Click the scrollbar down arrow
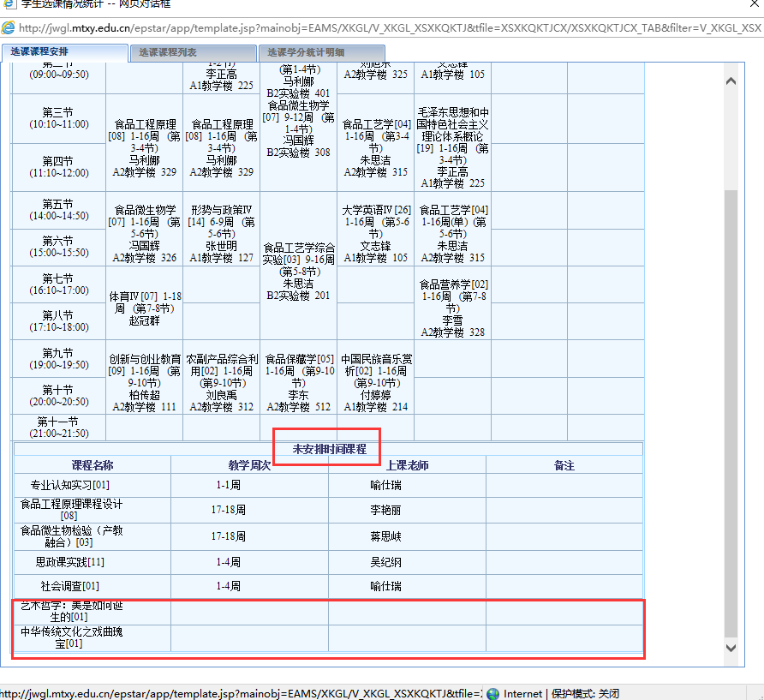764x700 pixels. (731, 649)
